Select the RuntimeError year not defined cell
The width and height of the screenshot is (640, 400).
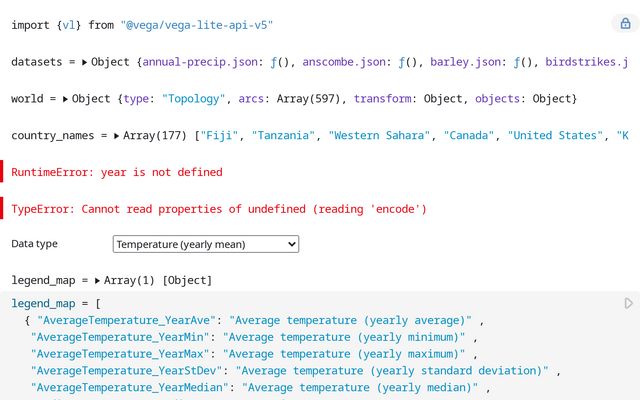point(117,172)
